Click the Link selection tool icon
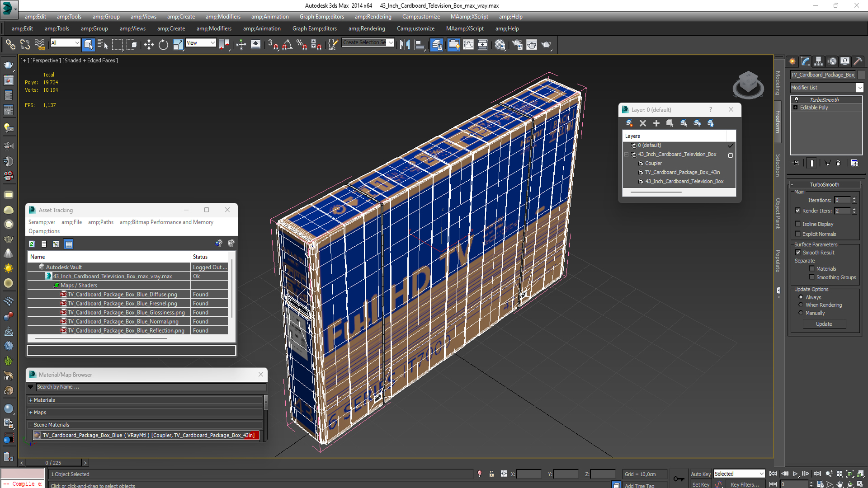 click(x=10, y=44)
